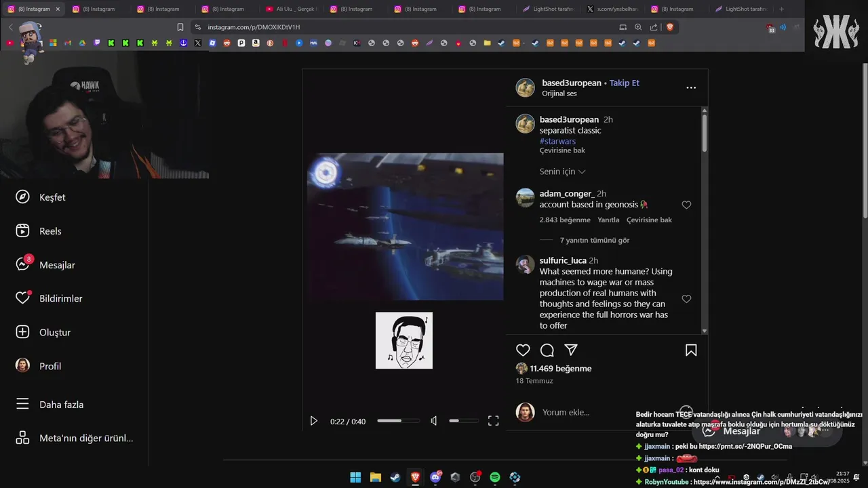Image resolution: width=868 pixels, height=488 pixels.
Task: Enter fullscreen video mode
Action: coord(494,421)
